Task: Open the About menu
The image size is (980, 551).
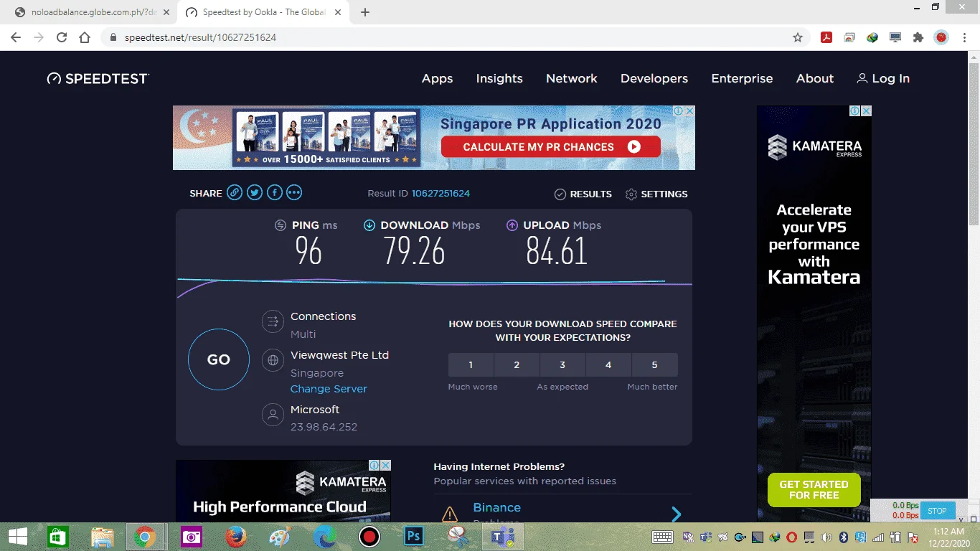Action: click(815, 79)
